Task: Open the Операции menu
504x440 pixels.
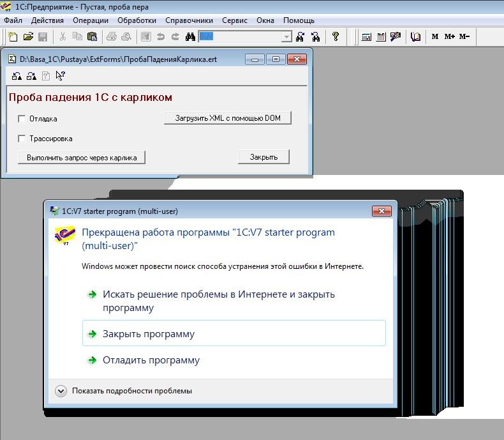Action: [91, 20]
